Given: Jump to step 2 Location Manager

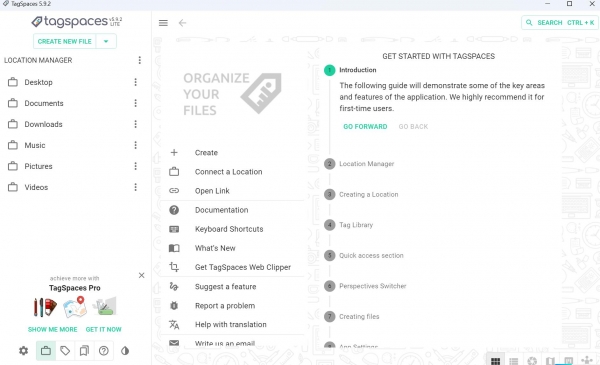Looking at the screenshot, I should tap(359, 164).
